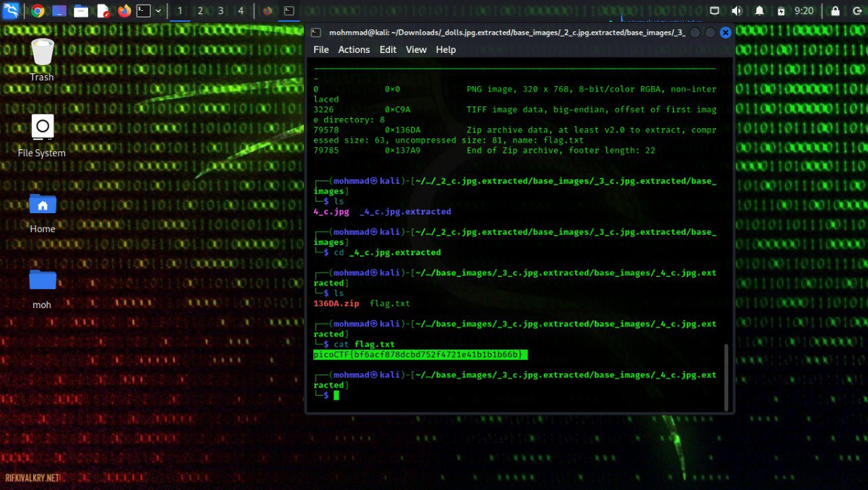Activate the Firefox window in taskbar
The width and height of the screenshot is (868, 490).
[x=268, y=11]
